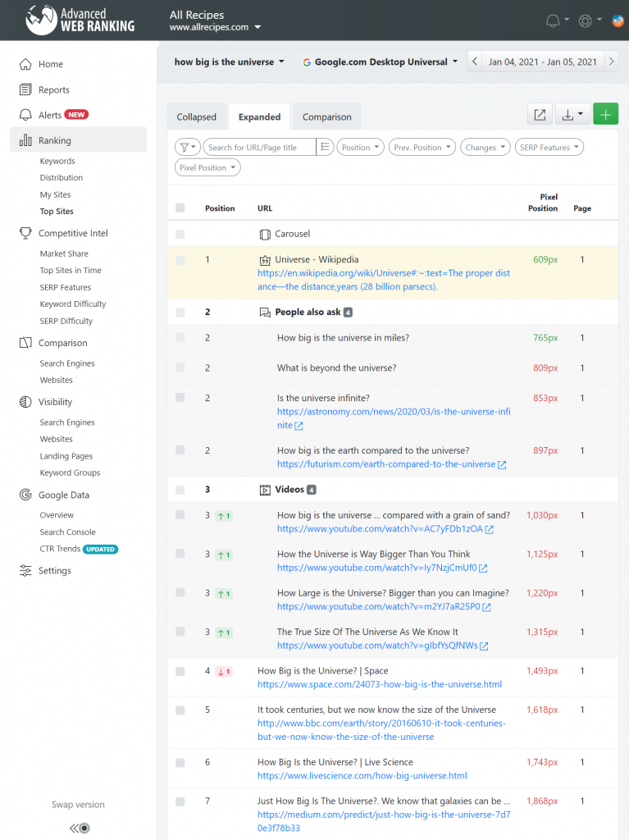Click the Ranking bar chart icon
629x840 pixels.
25,140
